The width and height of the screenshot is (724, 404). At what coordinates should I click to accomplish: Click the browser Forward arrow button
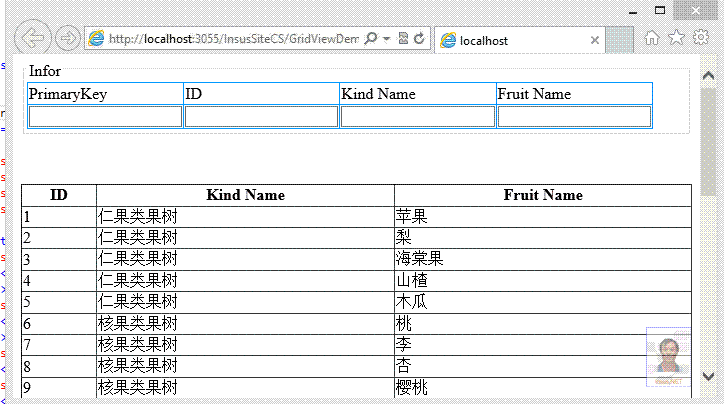click(68, 38)
